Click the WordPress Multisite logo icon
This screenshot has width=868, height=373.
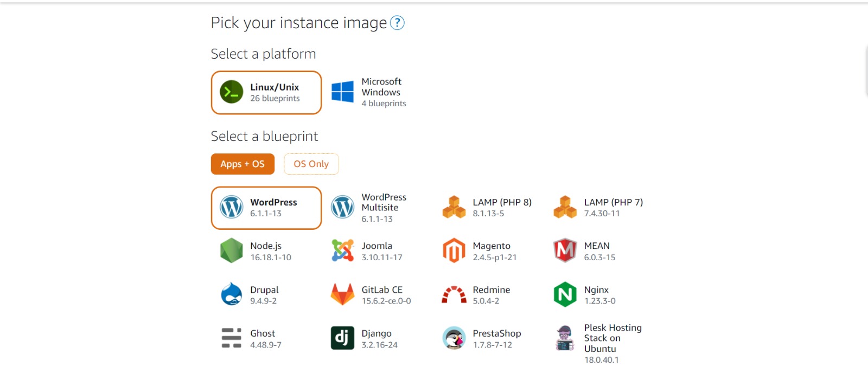pyautogui.click(x=342, y=207)
